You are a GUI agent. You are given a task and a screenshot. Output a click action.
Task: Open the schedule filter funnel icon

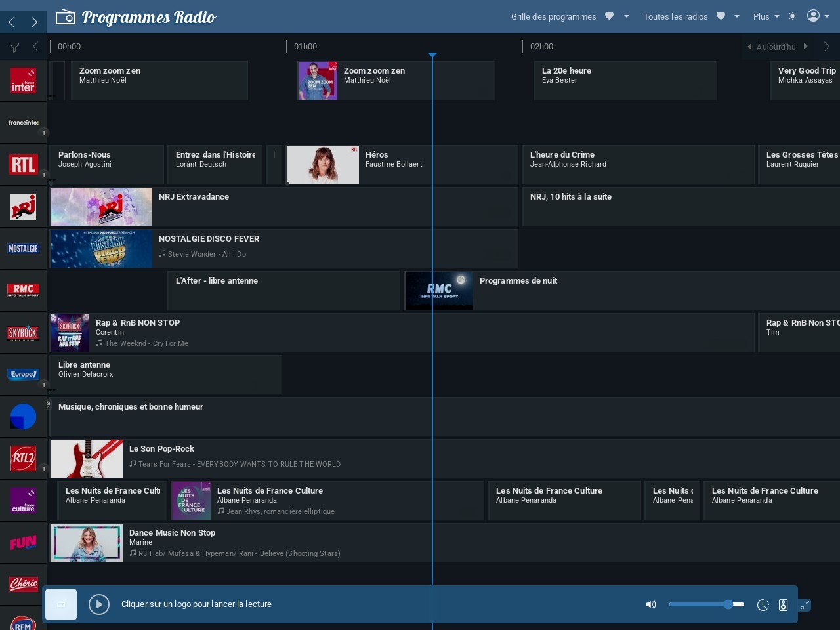[14, 47]
